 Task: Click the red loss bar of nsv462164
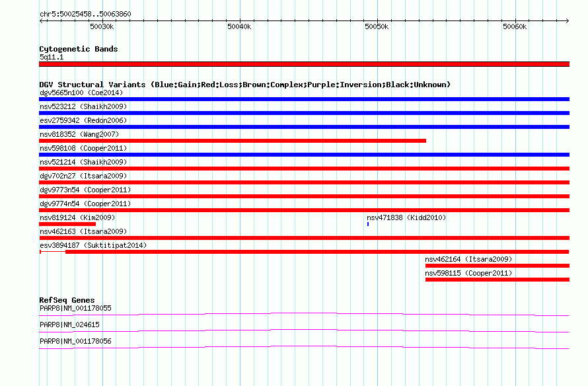497,266
